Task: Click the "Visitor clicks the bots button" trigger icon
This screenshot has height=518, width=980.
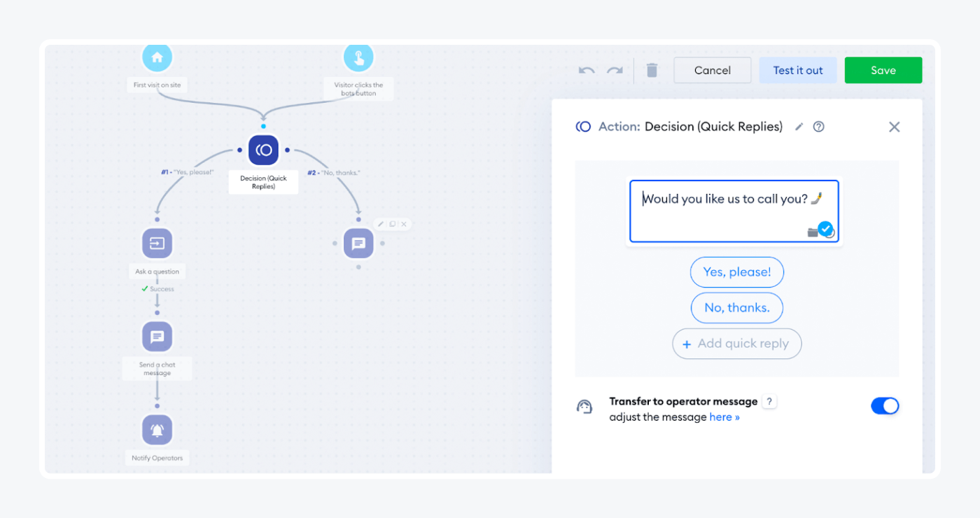Action: click(x=358, y=57)
